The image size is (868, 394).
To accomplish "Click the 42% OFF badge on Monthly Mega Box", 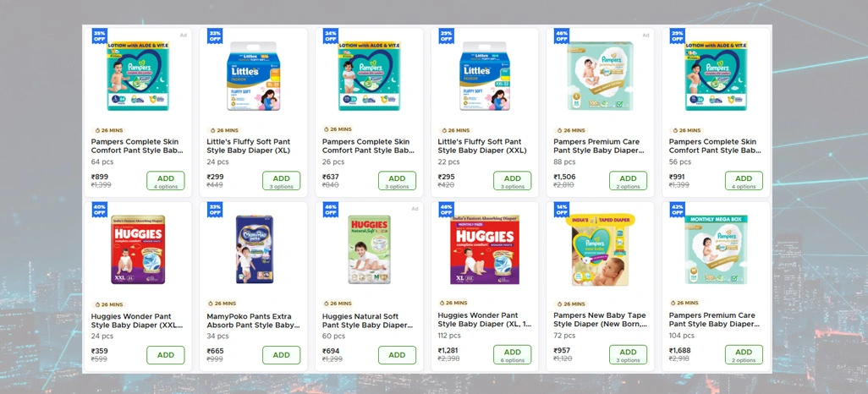I will click(x=678, y=210).
